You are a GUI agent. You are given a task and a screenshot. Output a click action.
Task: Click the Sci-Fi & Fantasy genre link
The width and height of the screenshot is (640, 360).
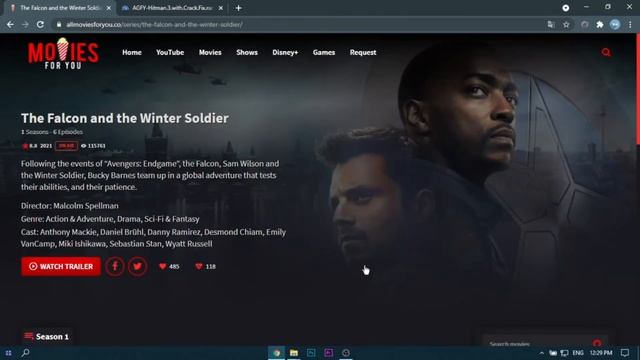click(172, 219)
